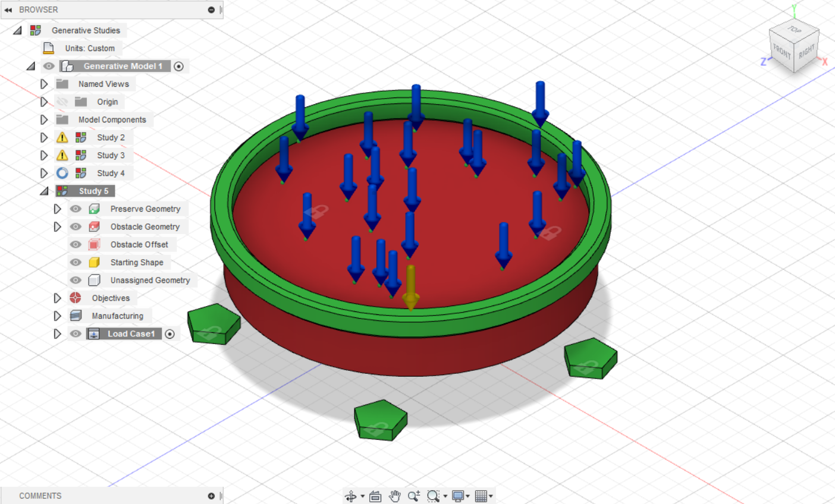Toggle Starting Shape visibility eye
Image resolution: width=835 pixels, height=504 pixels.
tap(76, 262)
